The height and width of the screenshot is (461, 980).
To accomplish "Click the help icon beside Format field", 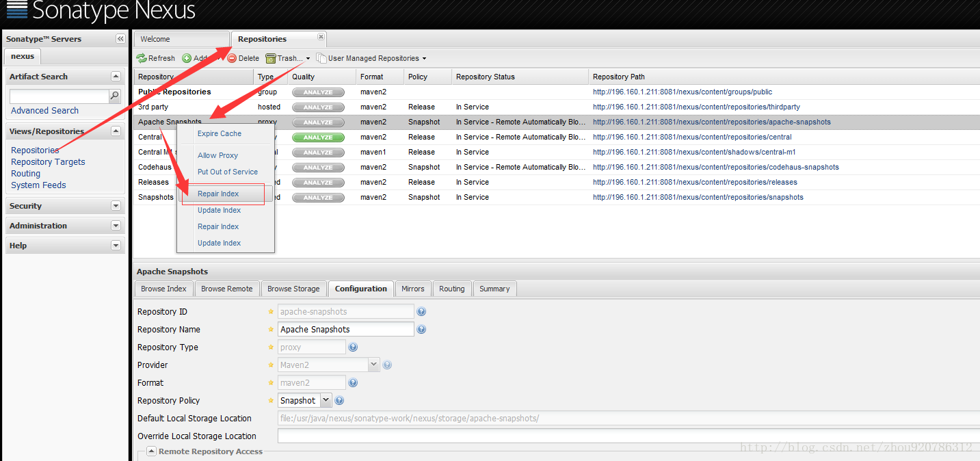I will [x=353, y=382].
